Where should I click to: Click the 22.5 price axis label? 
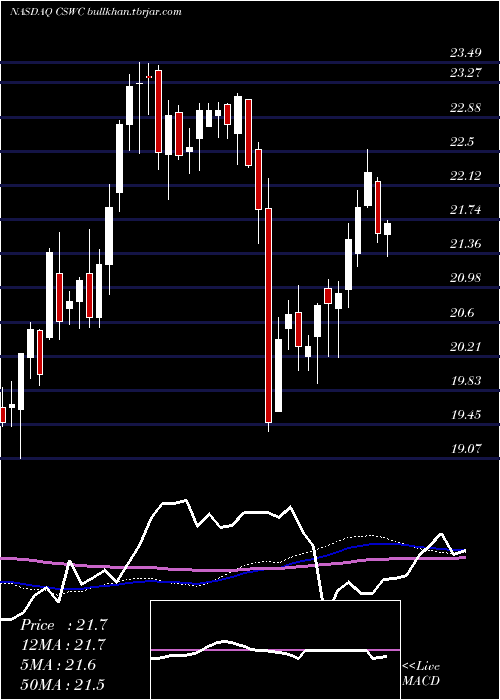coord(462,142)
